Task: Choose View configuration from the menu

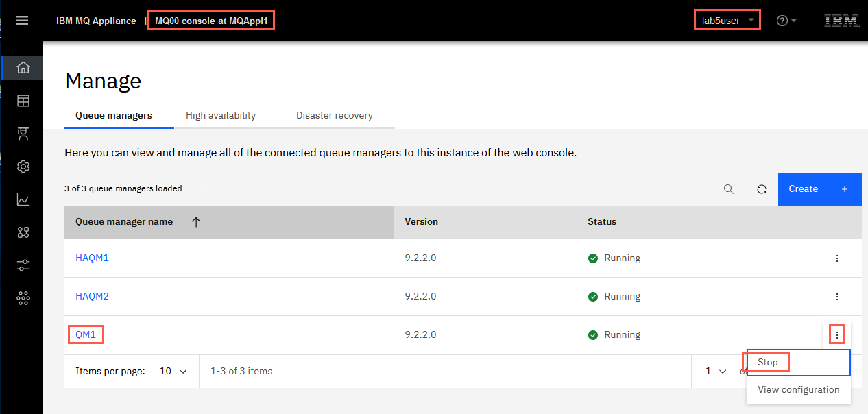Action: click(x=798, y=389)
